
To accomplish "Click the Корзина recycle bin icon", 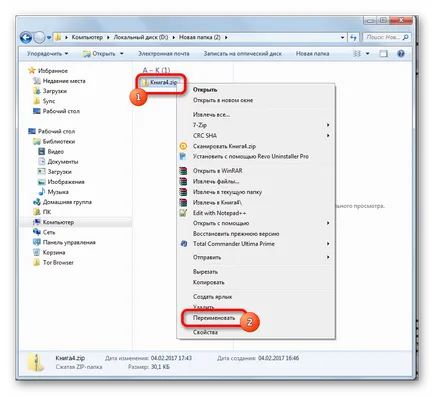I will [x=37, y=252].
